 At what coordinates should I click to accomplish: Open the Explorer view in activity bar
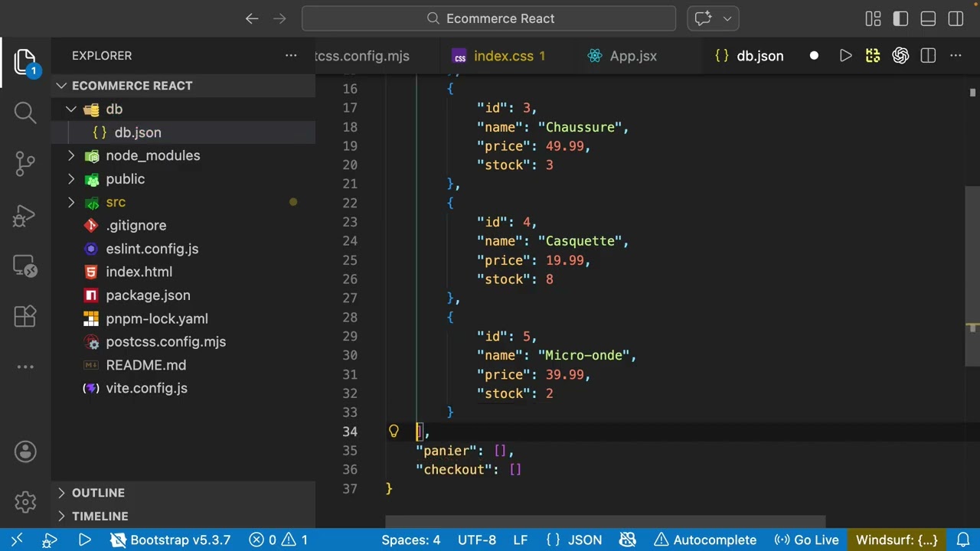[25, 63]
